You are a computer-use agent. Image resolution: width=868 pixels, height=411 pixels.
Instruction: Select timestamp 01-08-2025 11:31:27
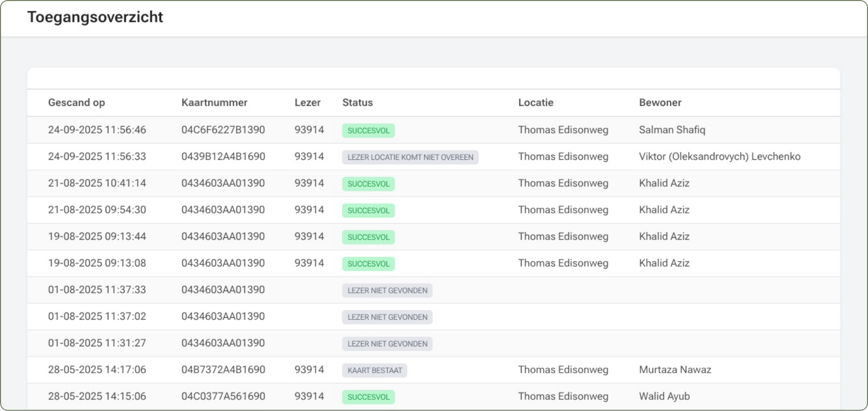(97, 343)
